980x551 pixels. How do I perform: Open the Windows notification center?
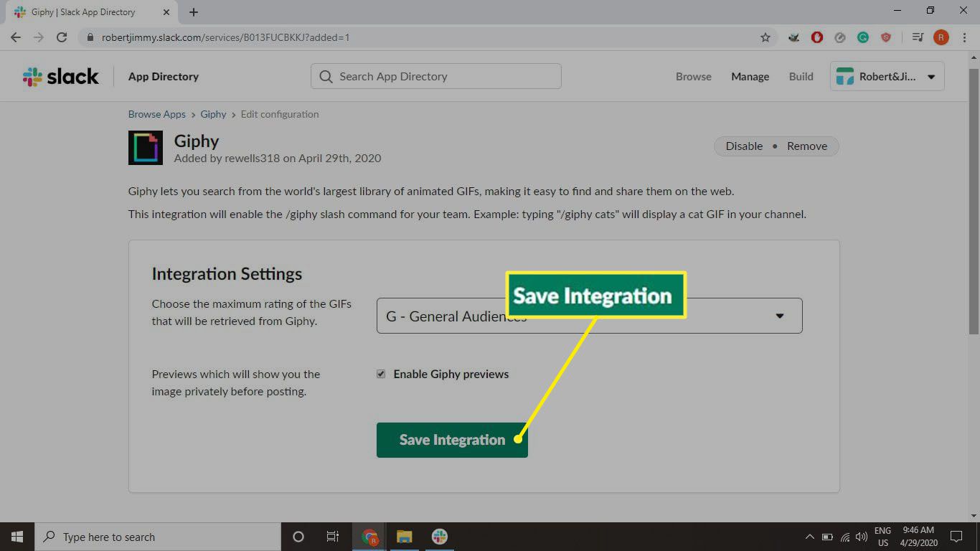point(956,537)
